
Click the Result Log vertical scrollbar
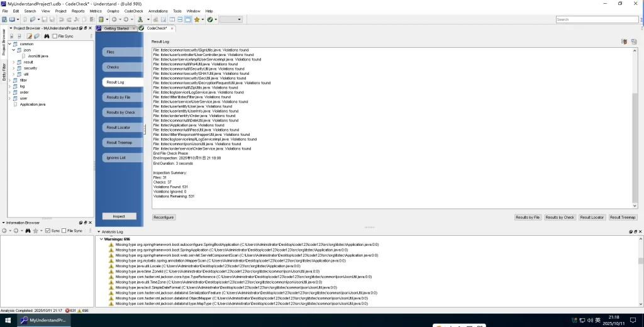pyautogui.click(x=635, y=126)
